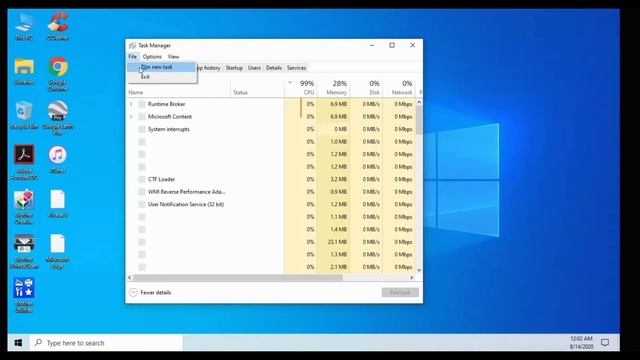Open the Options menu
The height and width of the screenshot is (360, 640).
(152, 56)
